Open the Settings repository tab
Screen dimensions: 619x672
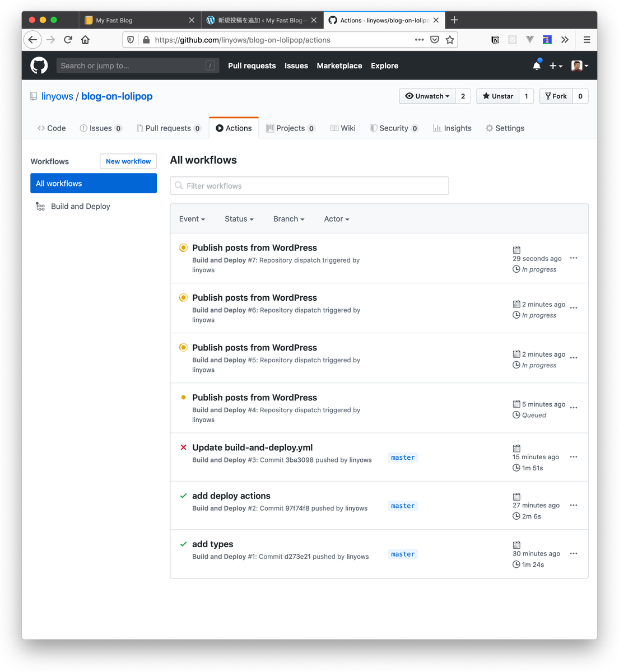tap(505, 128)
